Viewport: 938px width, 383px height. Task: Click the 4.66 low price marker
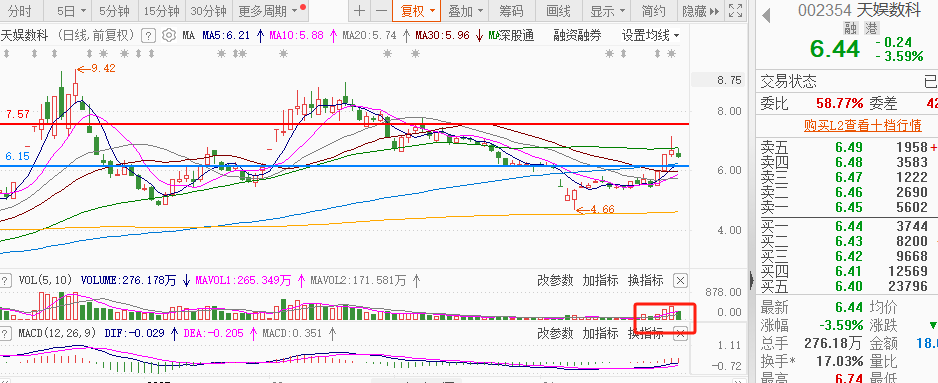596,209
